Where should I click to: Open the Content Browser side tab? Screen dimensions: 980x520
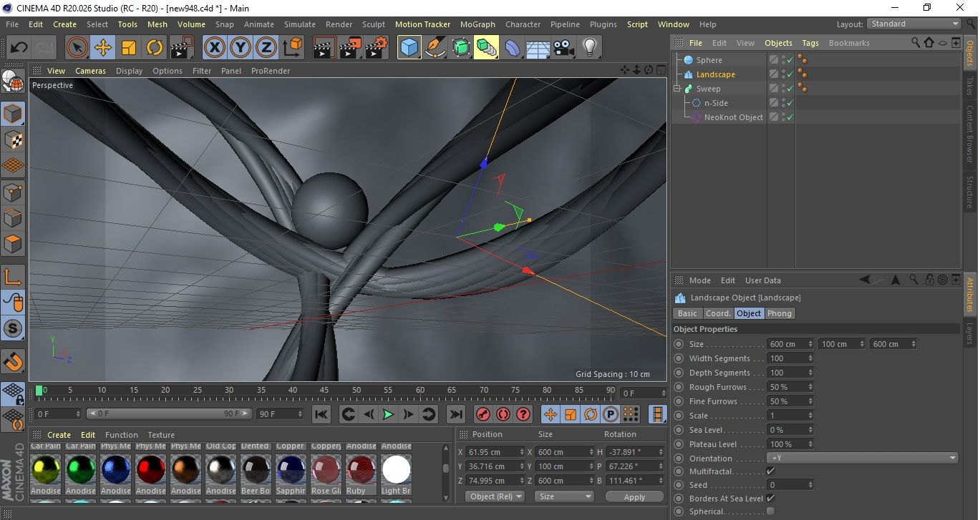970,134
